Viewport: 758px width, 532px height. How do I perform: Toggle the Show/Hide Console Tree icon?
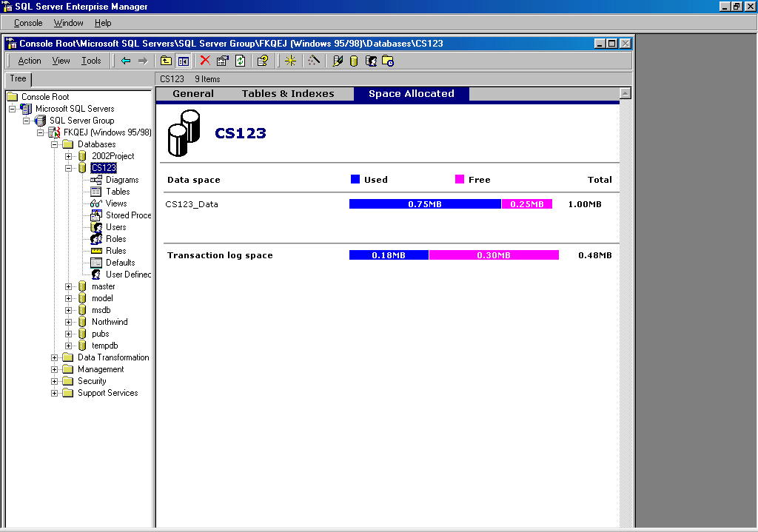pyautogui.click(x=183, y=61)
